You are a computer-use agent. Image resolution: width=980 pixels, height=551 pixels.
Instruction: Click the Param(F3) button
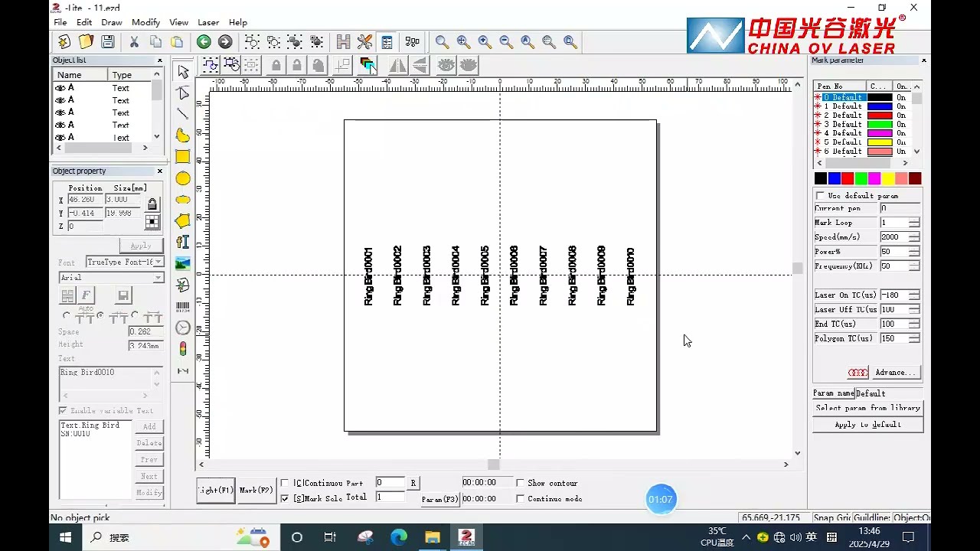pyautogui.click(x=440, y=499)
